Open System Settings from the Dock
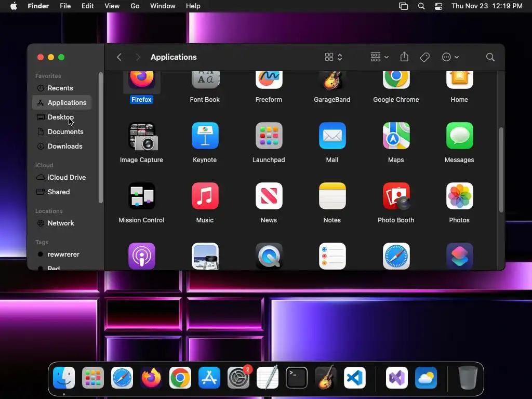 tap(238, 377)
